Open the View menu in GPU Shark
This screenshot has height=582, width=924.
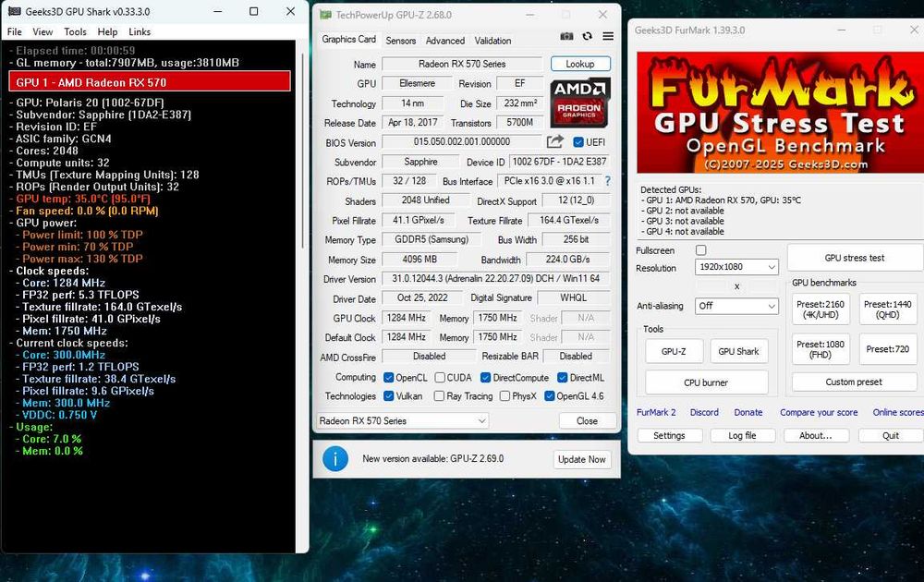point(43,31)
